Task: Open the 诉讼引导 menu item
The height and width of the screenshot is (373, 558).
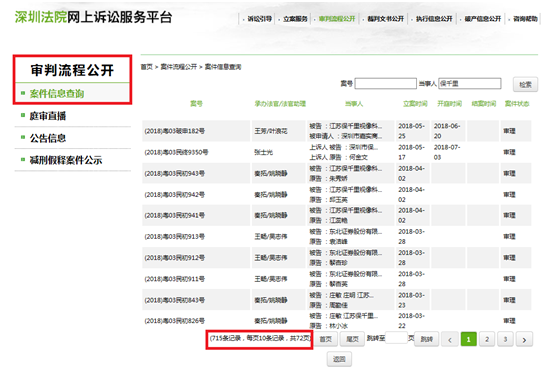Action: tap(259, 19)
